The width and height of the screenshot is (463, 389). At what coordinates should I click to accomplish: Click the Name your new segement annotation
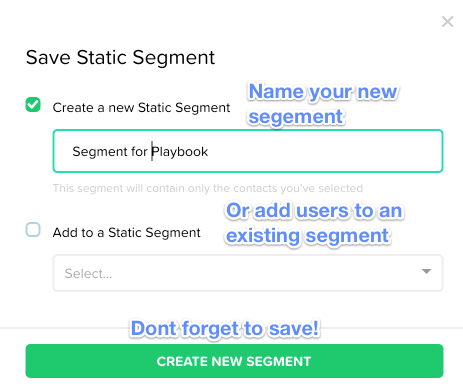tap(323, 104)
